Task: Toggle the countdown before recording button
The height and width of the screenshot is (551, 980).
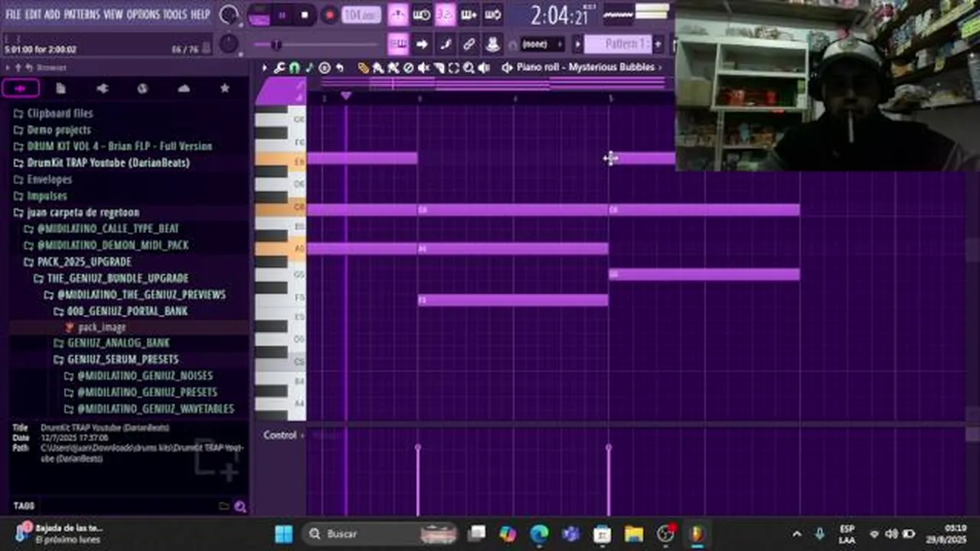Action: click(446, 15)
